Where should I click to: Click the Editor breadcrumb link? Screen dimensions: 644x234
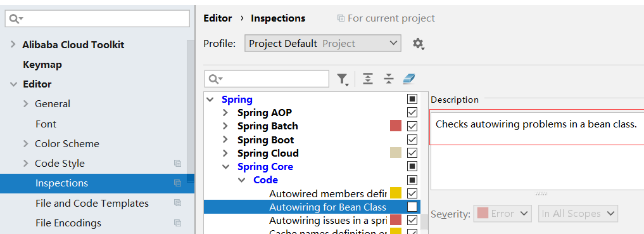[218, 18]
